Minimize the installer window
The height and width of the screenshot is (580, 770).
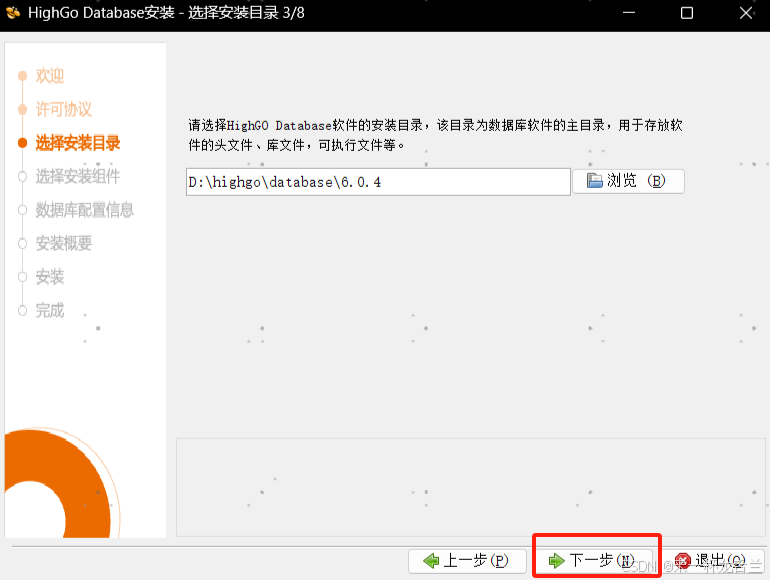(x=629, y=13)
